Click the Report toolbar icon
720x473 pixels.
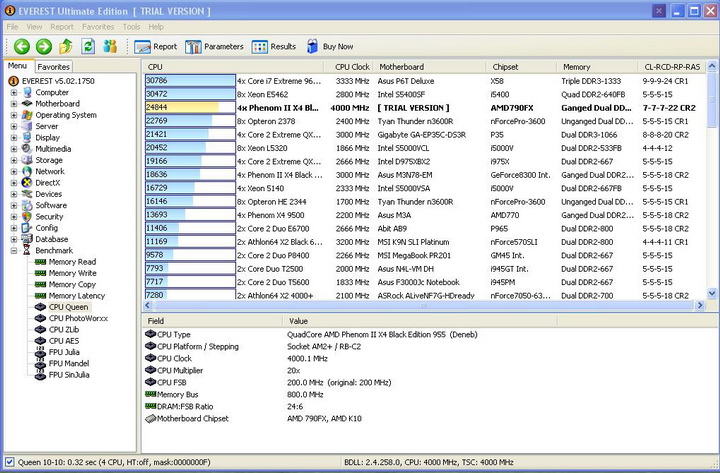[142, 46]
